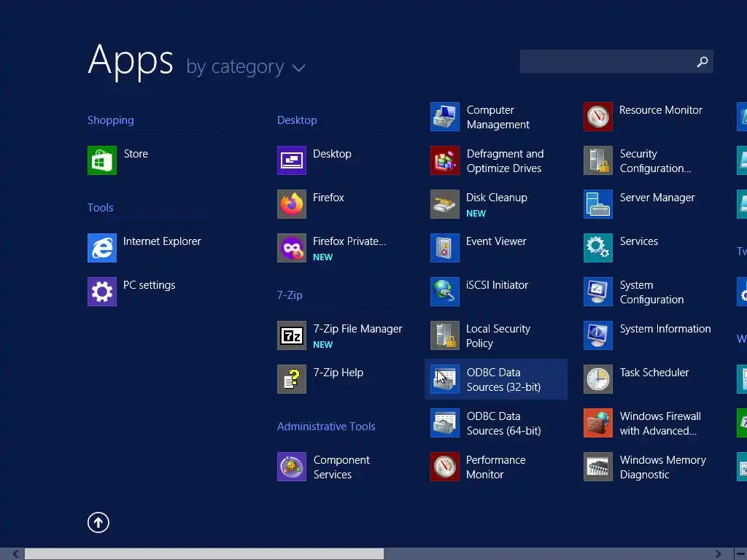Click the 'Disk Cleanup' label text
The width and height of the screenshot is (747, 560).
(496, 198)
